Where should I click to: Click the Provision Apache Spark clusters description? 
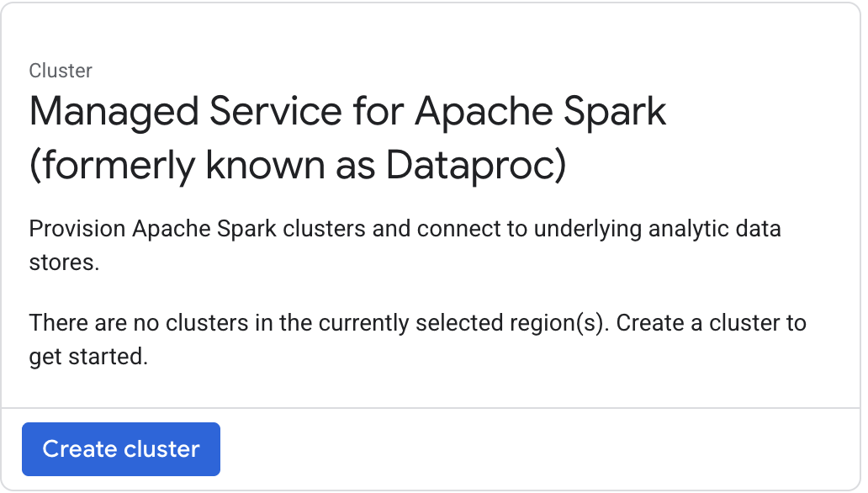405,228
